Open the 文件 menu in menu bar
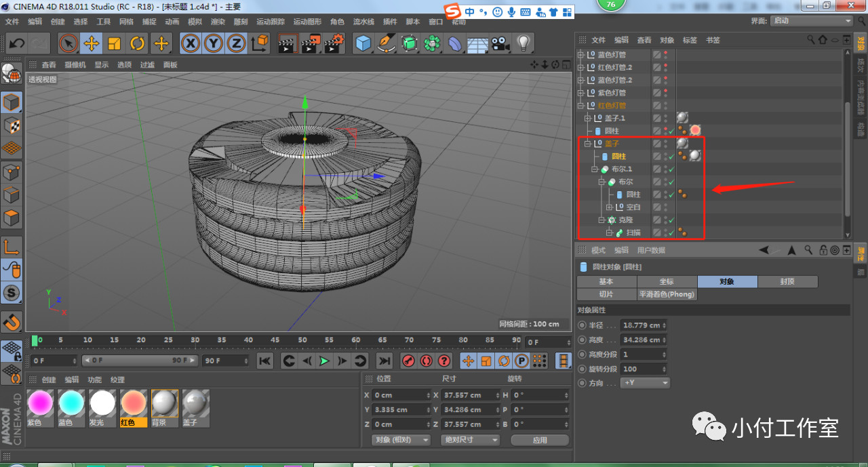The height and width of the screenshot is (467, 868). [12, 22]
